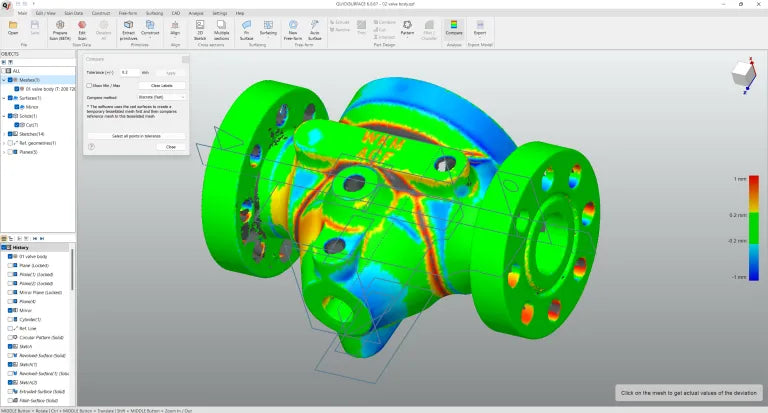The width and height of the screenshot is (768, 413).
Task: Click the help icon in Compare dialog
Action: (91, 146)
